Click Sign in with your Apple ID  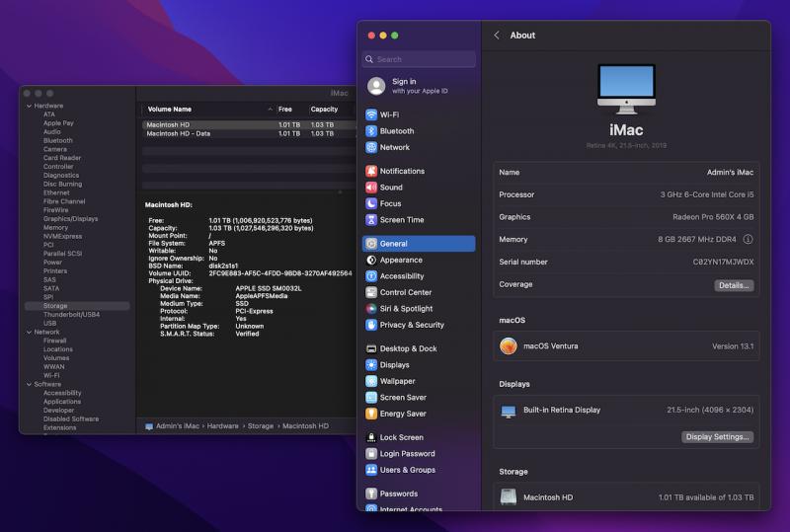coord(420,86)
